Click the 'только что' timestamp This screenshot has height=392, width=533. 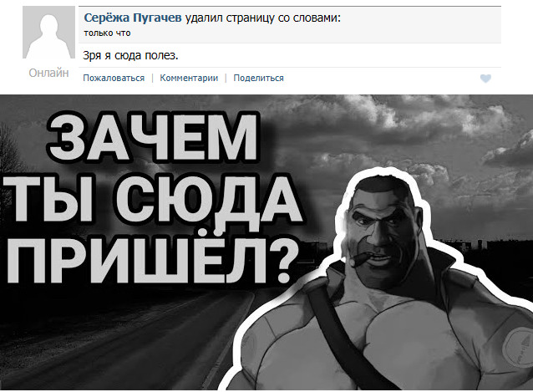(107, 33)
